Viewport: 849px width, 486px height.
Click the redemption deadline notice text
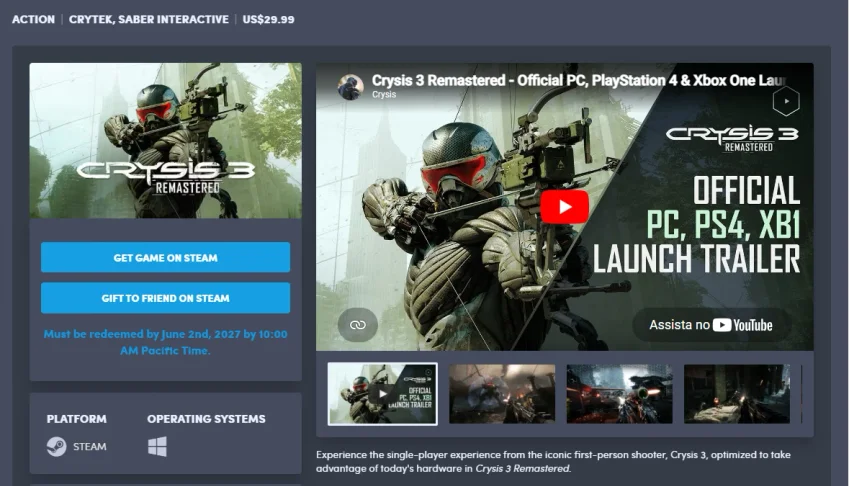tap(165, 342)
